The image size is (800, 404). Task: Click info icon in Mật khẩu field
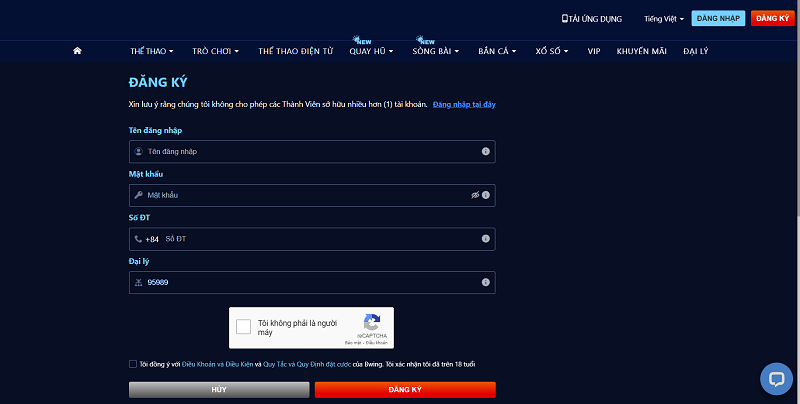click(x=485, y=195)
